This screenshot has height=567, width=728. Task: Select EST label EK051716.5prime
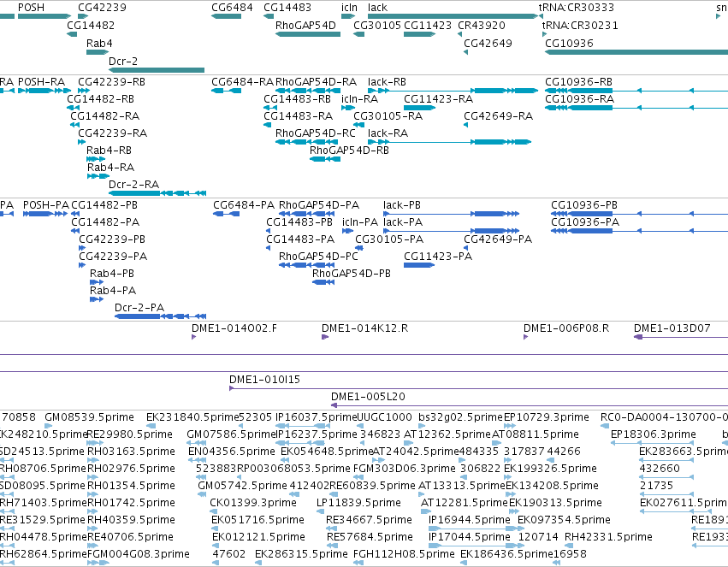pyautogui.click(x=257, y=520)
